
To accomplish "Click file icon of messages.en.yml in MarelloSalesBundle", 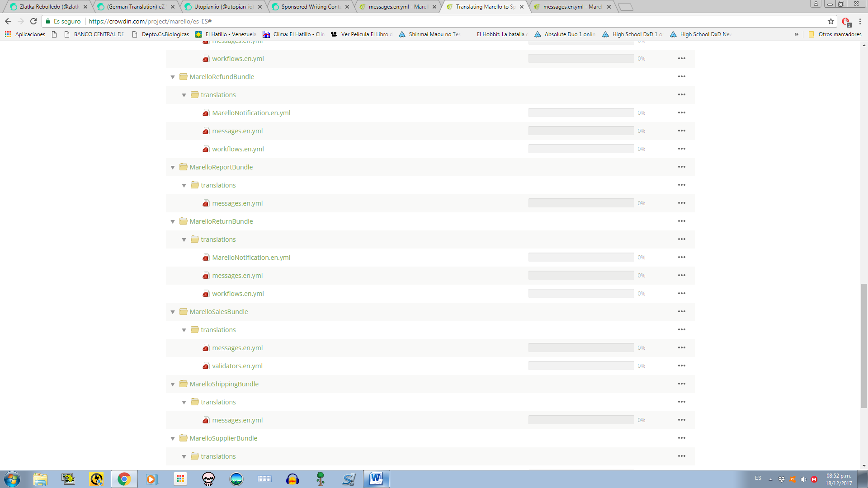I will 206,348.
